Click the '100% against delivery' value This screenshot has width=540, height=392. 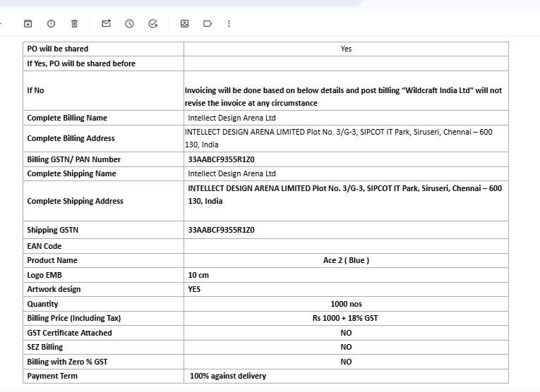[x=228, y=376]
